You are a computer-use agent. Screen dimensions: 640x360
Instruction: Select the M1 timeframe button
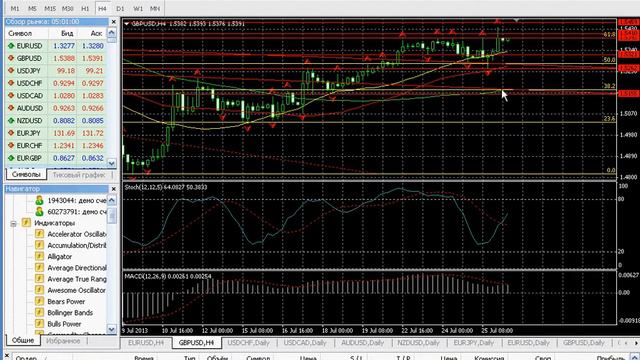coord(15,8)
